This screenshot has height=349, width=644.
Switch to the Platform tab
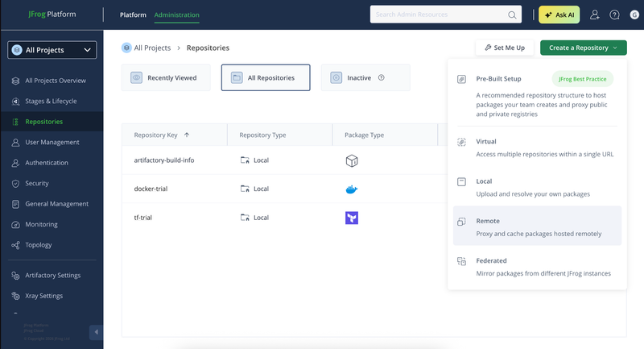[133, 15]
